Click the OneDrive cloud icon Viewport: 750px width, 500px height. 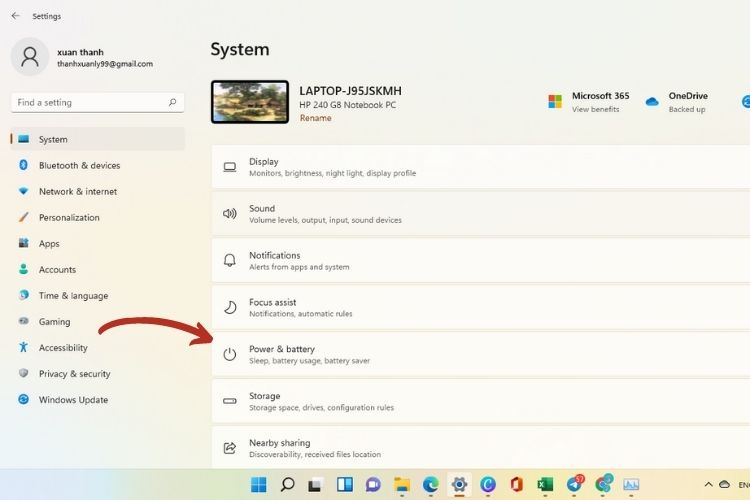click(x=652, y=101)
